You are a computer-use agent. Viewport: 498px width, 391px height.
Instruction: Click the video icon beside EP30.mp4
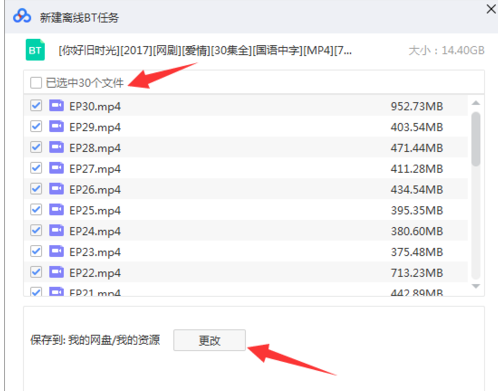56,106
